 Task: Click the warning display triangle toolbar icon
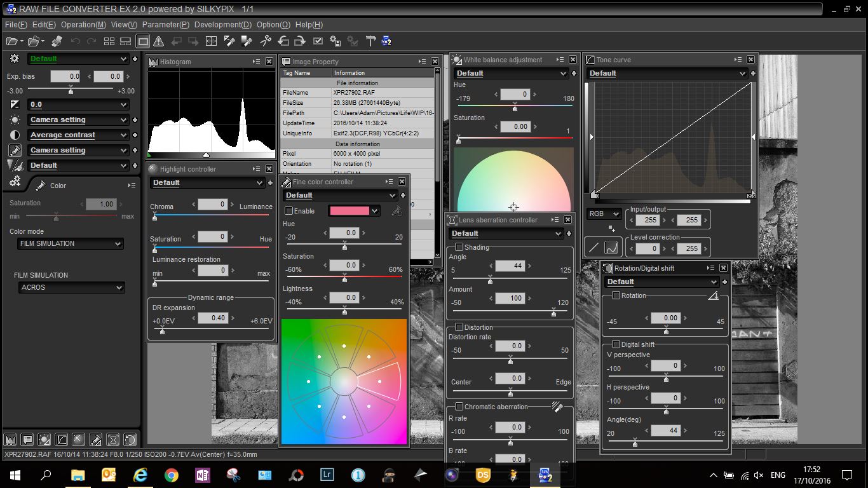[159, 41]
